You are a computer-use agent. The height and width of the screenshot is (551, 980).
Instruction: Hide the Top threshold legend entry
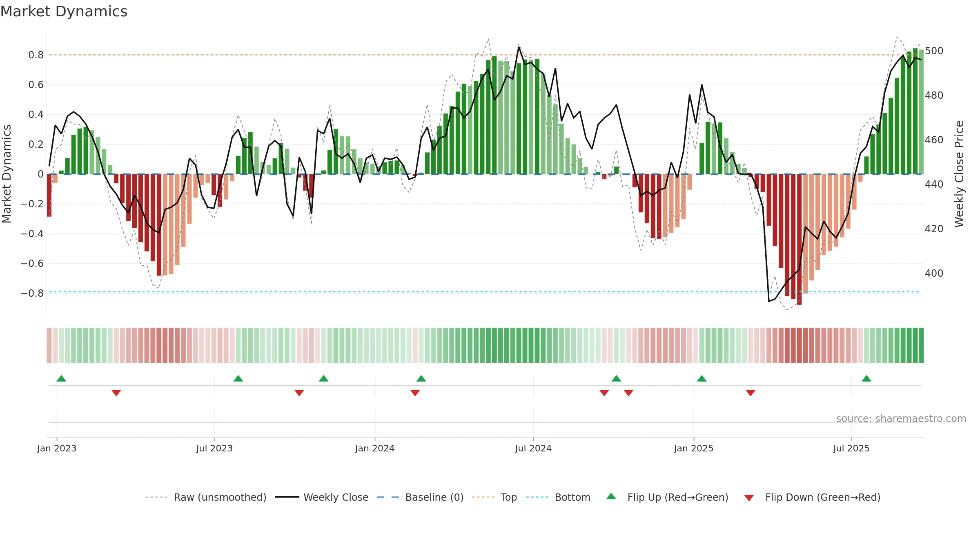[494, 497]
